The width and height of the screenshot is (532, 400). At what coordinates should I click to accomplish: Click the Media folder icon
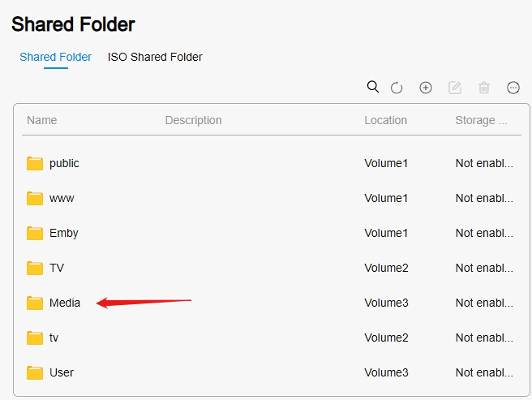pyautogui.click(x=35, y=303)
